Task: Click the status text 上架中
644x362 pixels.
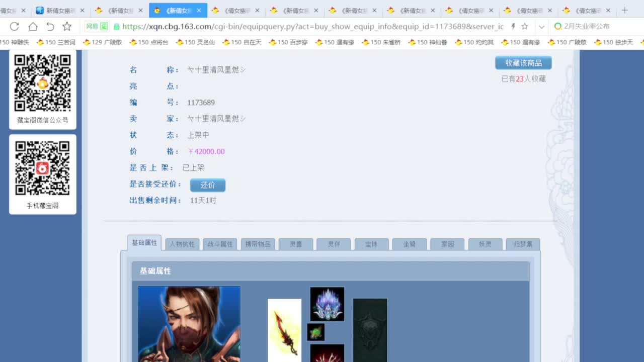Action: coord(198,135)
